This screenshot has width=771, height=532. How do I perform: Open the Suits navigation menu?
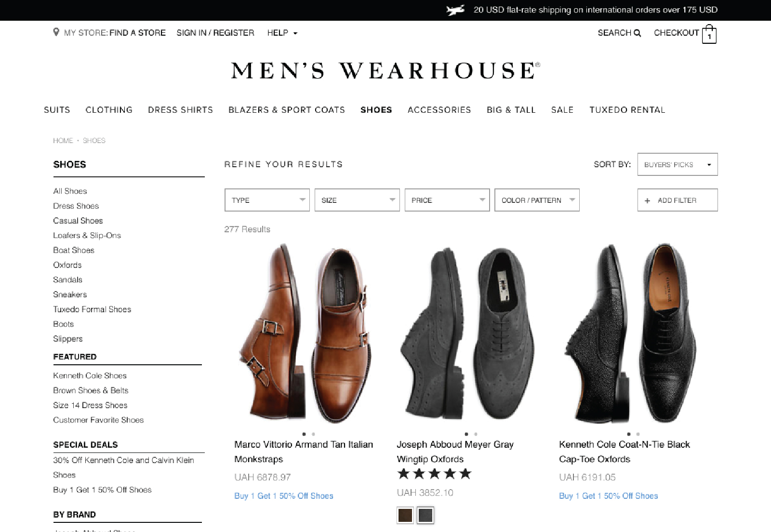[x=57, y=110]
